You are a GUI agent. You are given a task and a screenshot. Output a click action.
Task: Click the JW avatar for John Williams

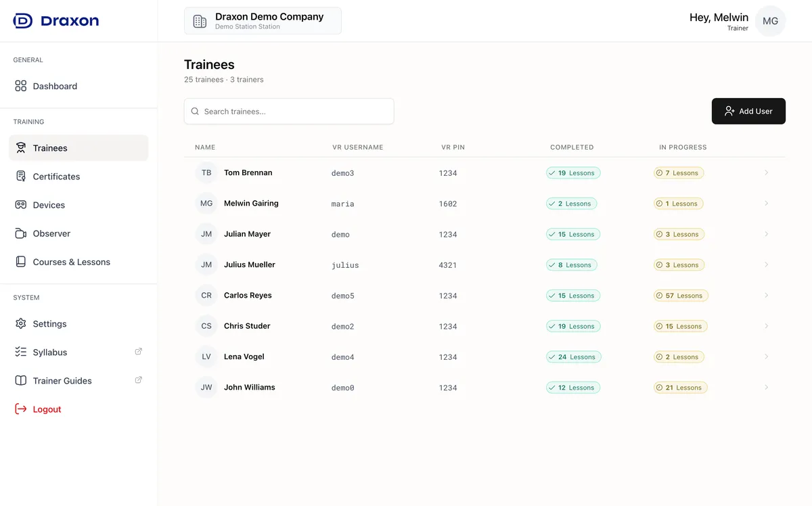206,388
